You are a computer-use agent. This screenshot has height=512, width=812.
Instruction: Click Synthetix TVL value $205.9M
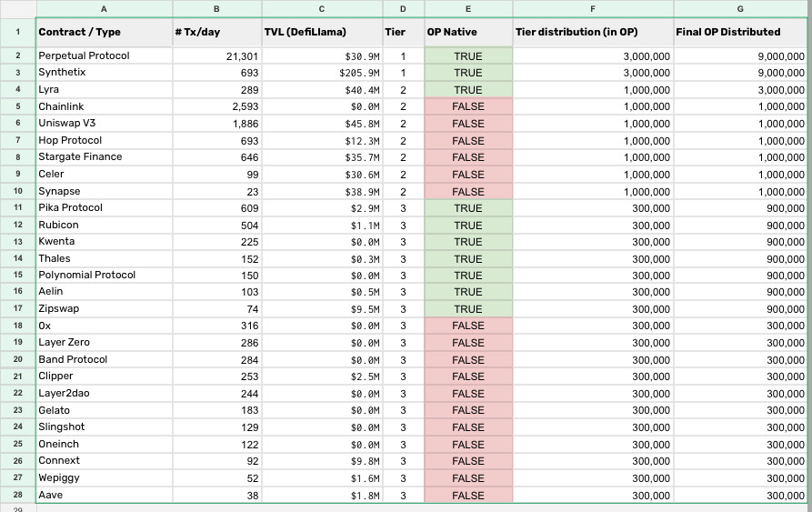coord(321,73)
